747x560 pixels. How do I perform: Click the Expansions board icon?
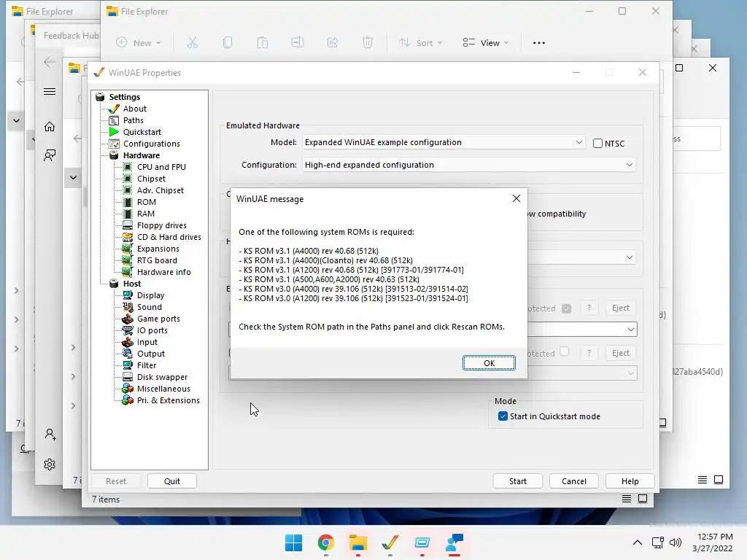point(127,249)
